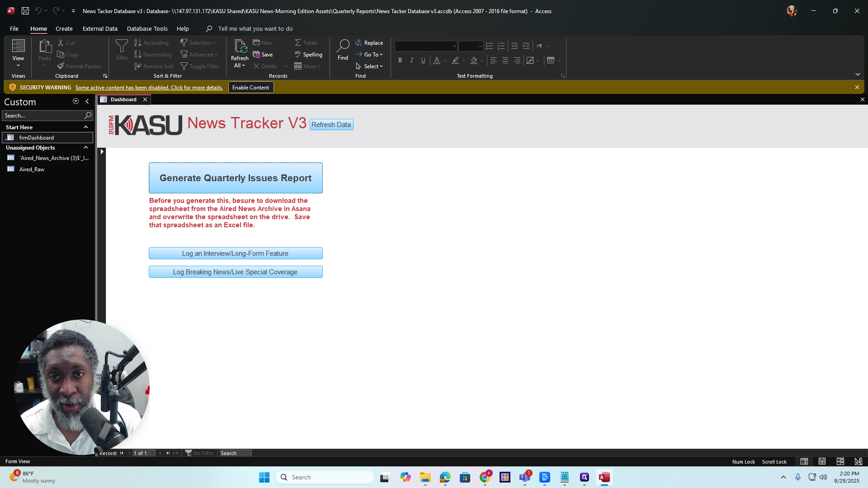Go to the first record
Image resolution: width=868 pixels, height=488 pixels.
121,453
